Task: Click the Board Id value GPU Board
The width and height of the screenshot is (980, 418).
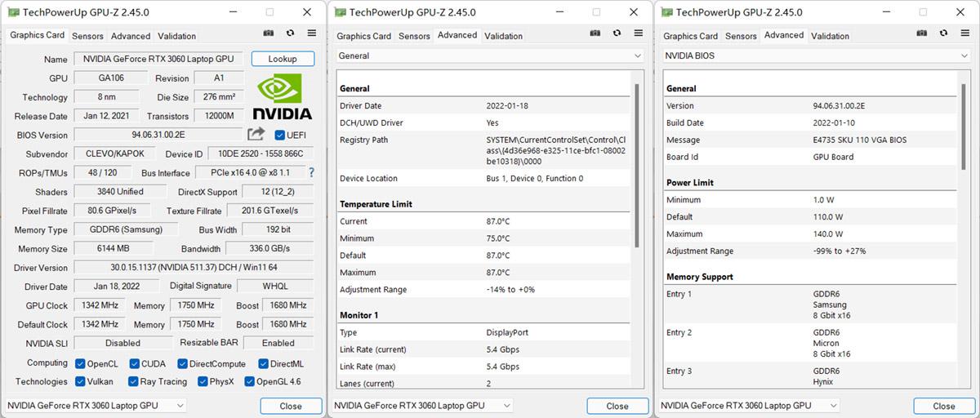Action: pyautogui.click(x=833, y=157)
